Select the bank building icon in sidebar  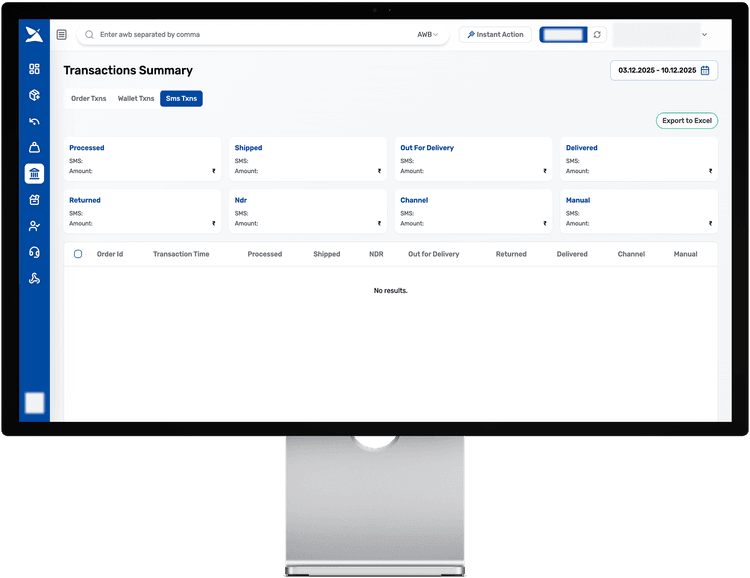tap(34, 174)
